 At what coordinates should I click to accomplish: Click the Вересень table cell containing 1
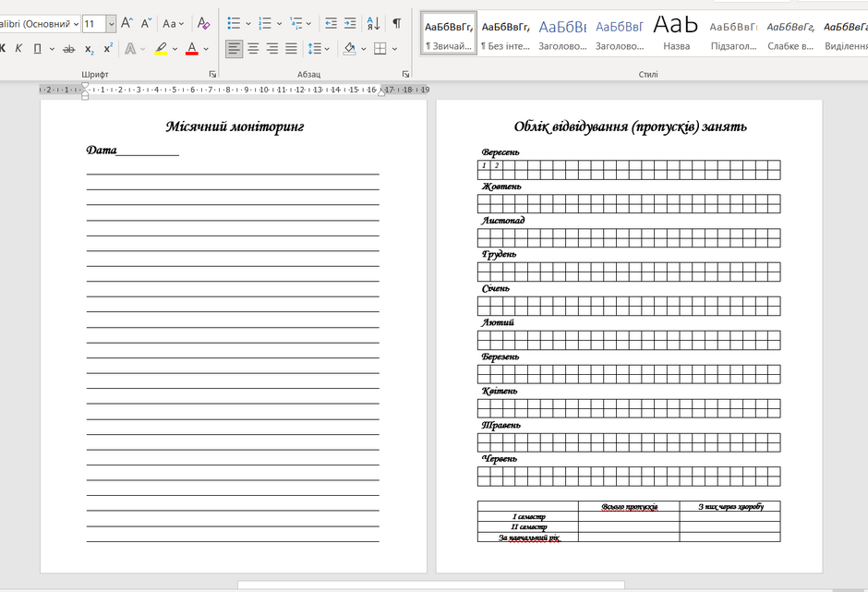click(484, 165)
